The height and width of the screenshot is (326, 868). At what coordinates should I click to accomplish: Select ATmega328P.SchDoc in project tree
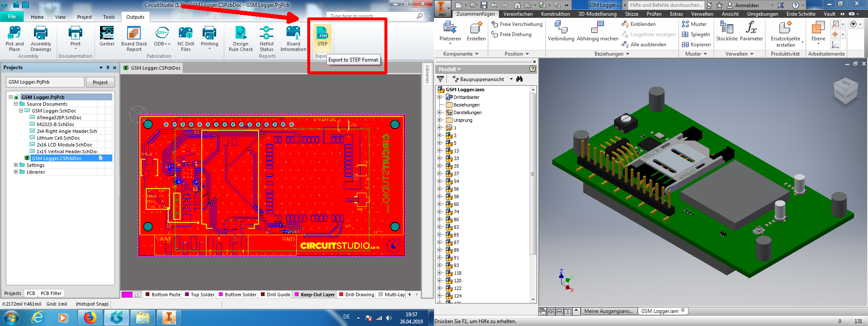click(x=59, y=118)
